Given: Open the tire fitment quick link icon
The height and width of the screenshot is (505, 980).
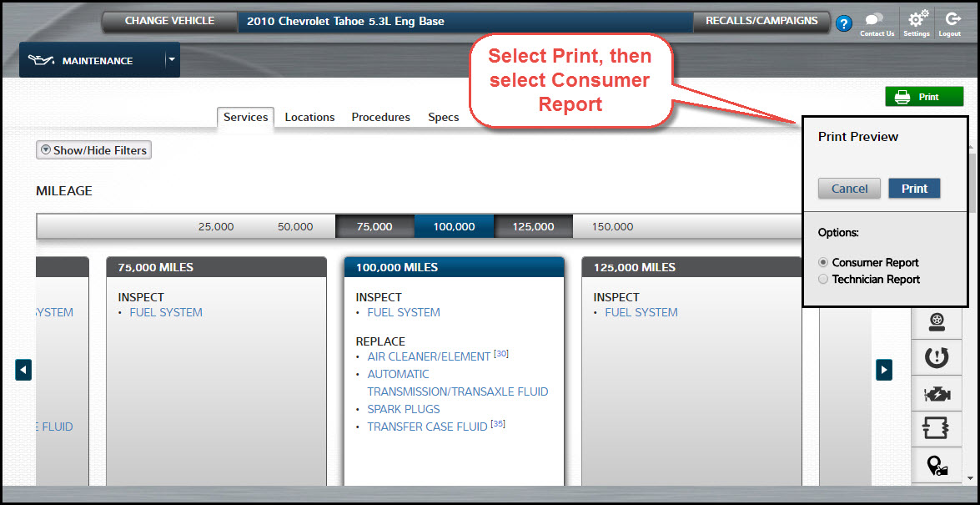Looking at the screenshot, I should 937,323.
